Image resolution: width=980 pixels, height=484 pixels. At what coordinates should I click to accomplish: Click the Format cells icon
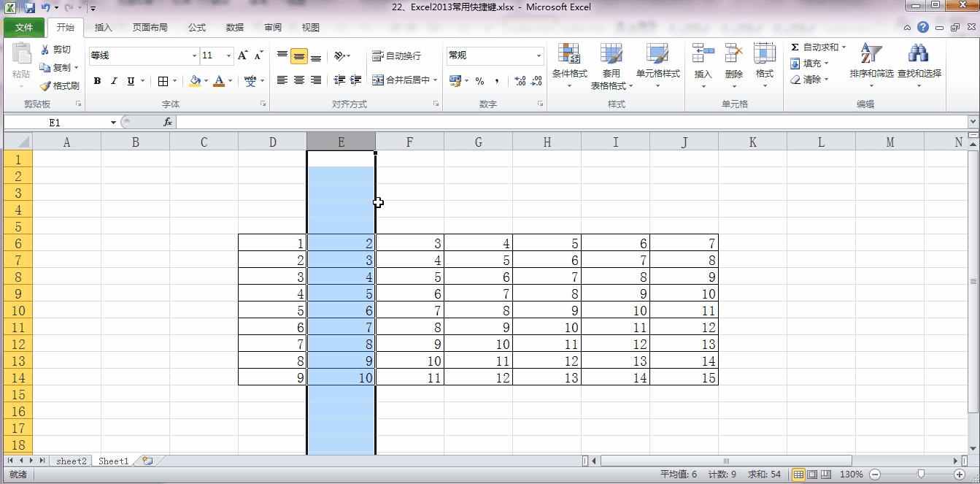pyautogui.click(x=764, y=54)
